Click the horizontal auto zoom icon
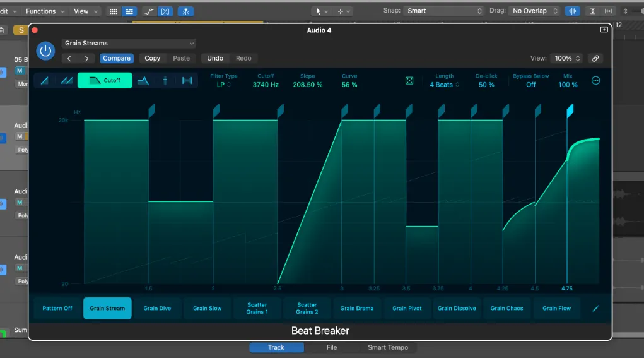Image resolution: width=644 pixels, height=358 pixels. click(x=608, y=11)
